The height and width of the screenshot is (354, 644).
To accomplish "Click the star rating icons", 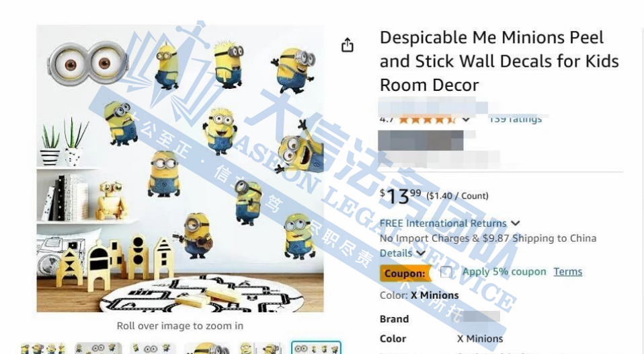I will 427,120.
